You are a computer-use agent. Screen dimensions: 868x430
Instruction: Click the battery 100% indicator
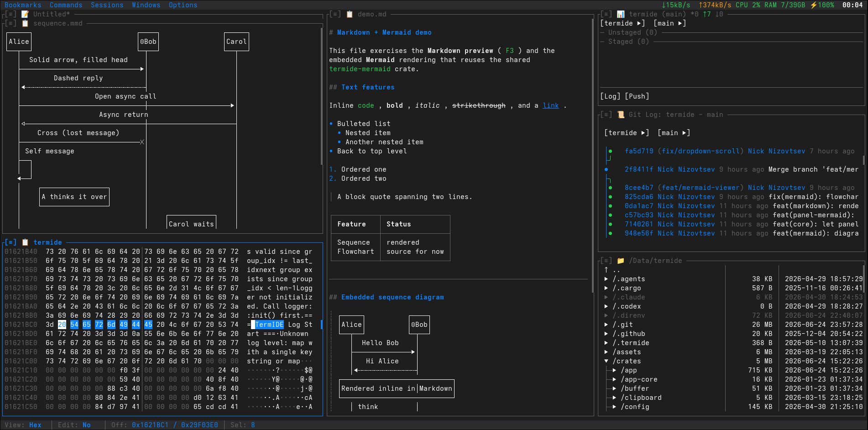(x=822, y=5)
